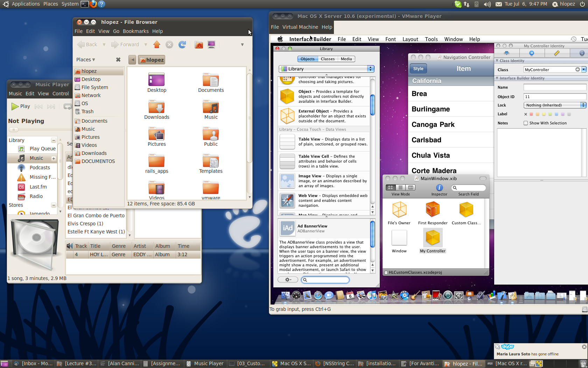588x368 pixels.
Task: Open the Layout menu in Interface Builder
Action: [410, 39]
